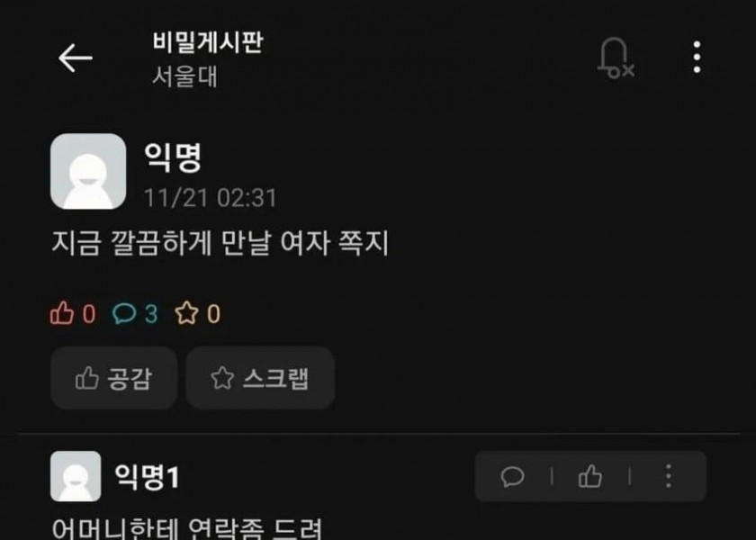This screenshot has width=756, height=540.
Task: Toggle the muted notification bell
Action: [x=616, y=58]
